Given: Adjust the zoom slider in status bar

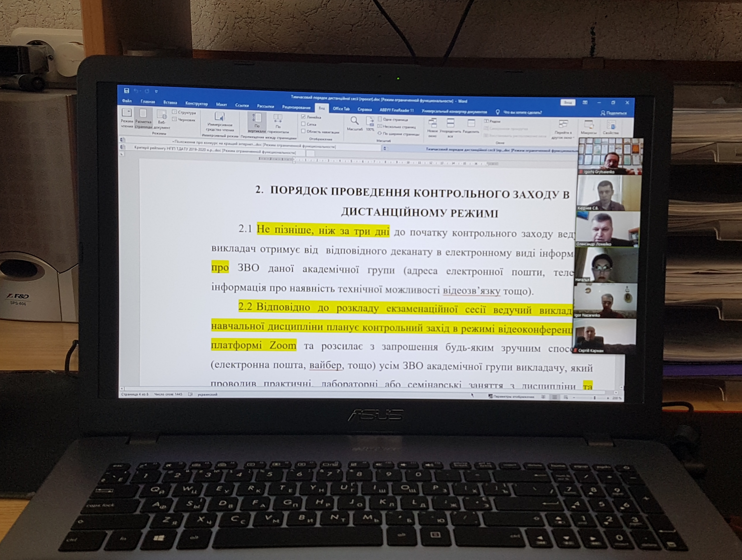Looking at the screenshot, I should click(594, 398).
